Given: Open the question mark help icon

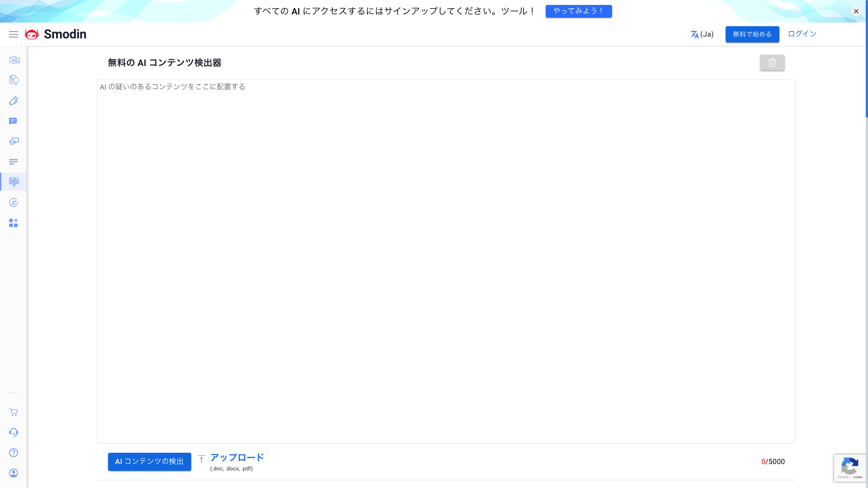Looking at the screenshot, I should click(14, 453).
